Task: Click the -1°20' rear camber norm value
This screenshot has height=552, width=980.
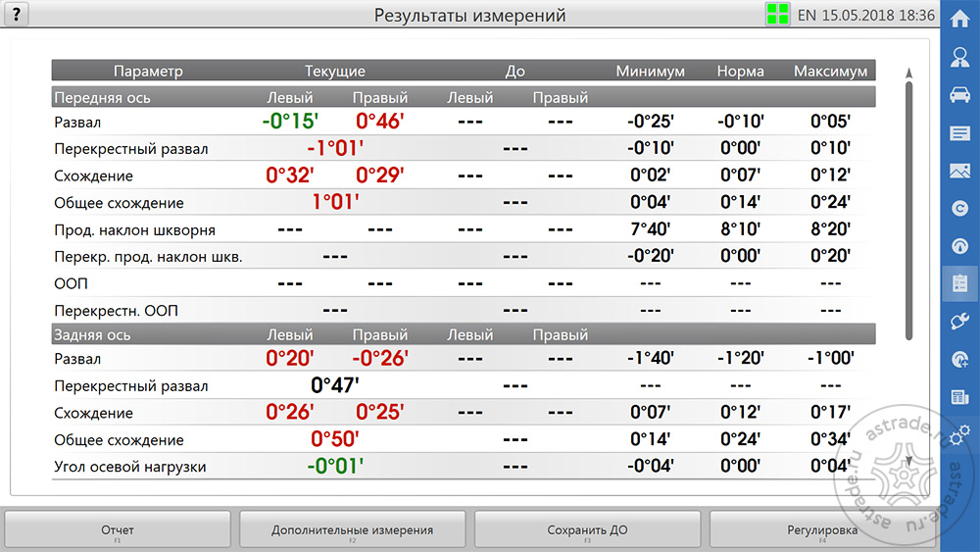Action: 741,358
